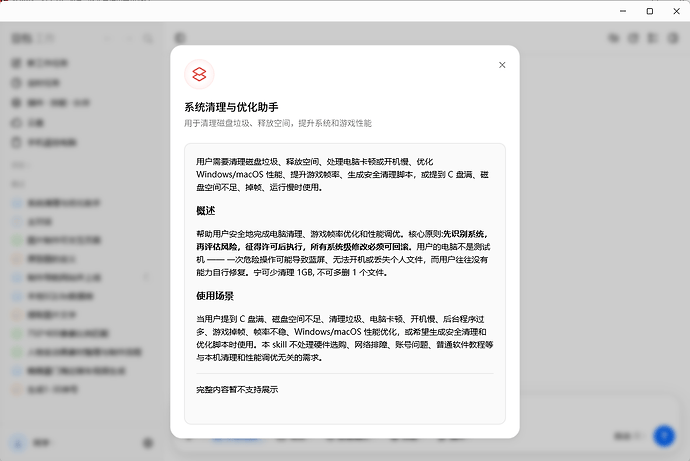
Task: Click the 系统清理与优化助手 title
Action: 231,107
